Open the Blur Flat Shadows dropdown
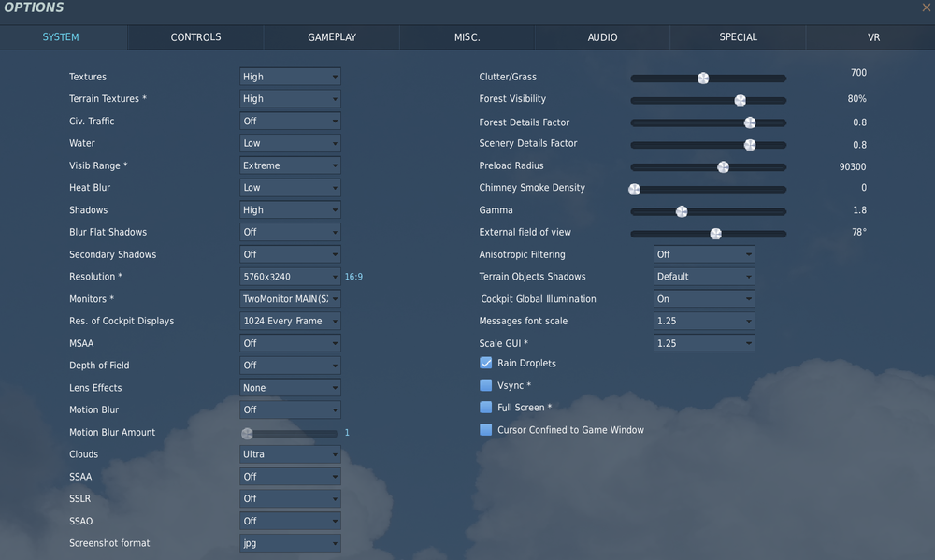 (x=290, y=232)
